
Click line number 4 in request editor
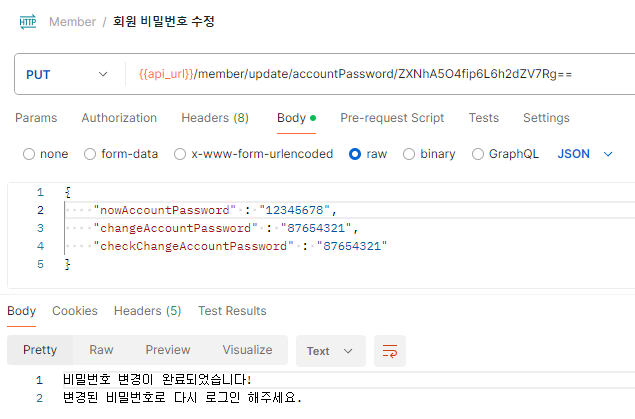pyautogui.click(x=40, y=246)
